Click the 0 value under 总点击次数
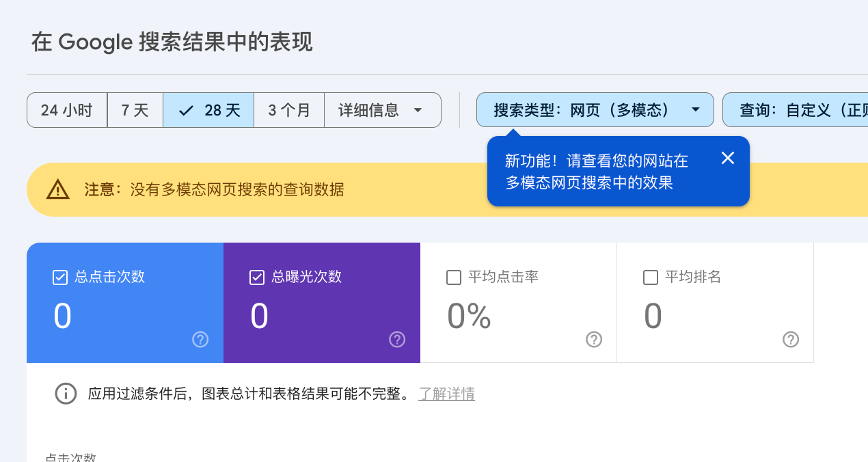This screenshot has width=868, height=462. [x=62, y=316]
